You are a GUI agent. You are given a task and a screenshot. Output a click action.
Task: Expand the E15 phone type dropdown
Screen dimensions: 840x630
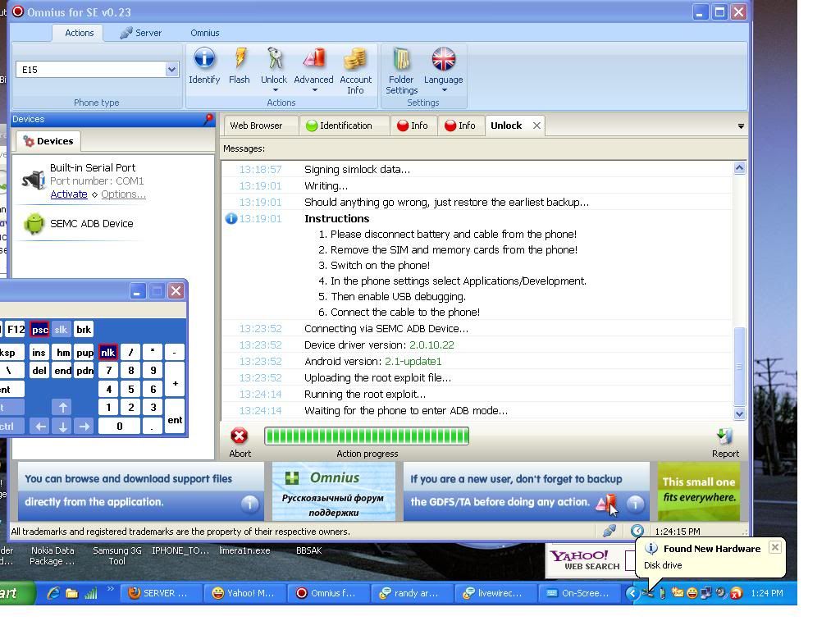[x=171, y=70]
